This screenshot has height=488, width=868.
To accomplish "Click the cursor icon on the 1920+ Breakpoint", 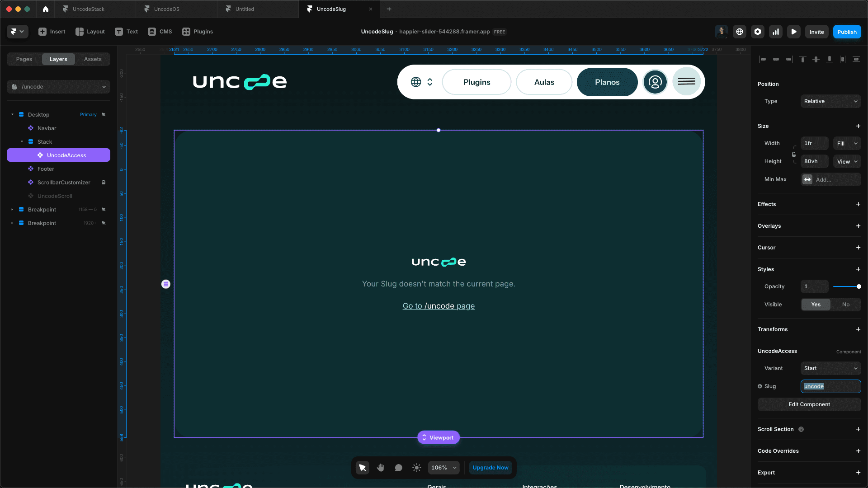I will [104, 223].
